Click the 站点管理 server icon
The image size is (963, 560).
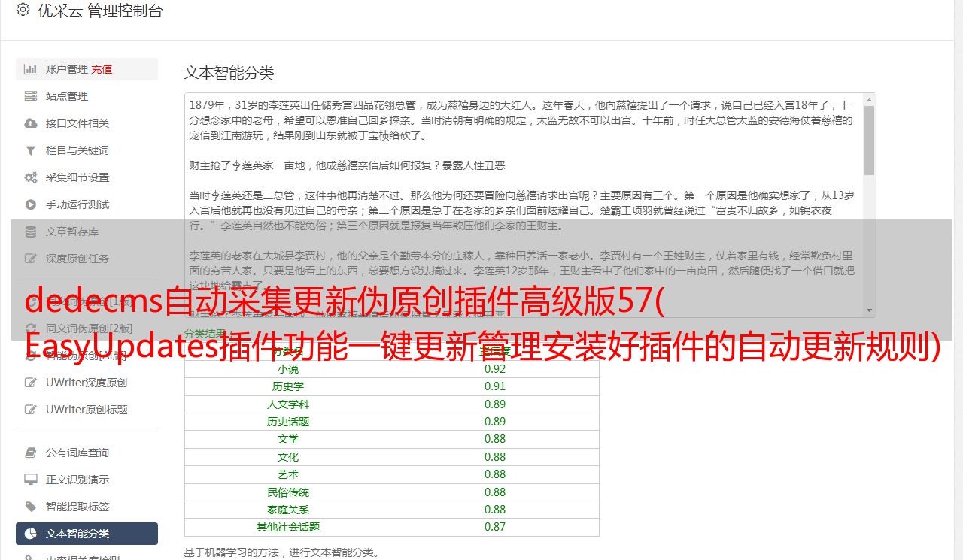pyautogui.click(x=31, y=96)
